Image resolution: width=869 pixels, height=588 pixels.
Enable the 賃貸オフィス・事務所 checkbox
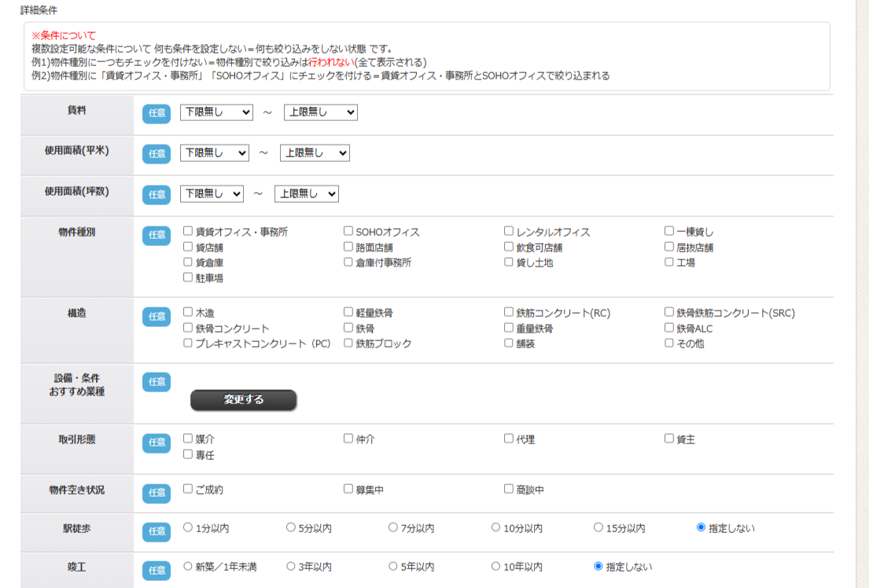click(x=186, y=230)
